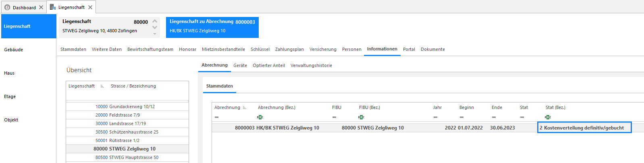644x163 pixels.
Task: Go to next Liegenschaft with down chevron
Action: (x=155, y=27)
